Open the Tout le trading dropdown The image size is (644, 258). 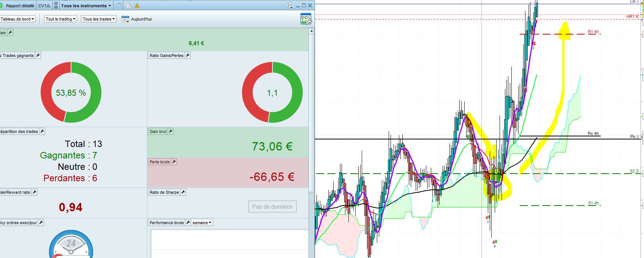60,19
